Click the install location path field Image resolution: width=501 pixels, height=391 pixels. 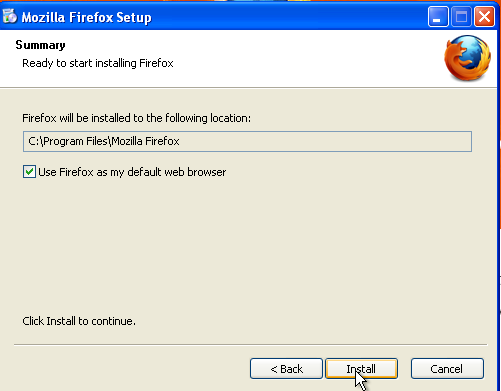pos(247,141)
